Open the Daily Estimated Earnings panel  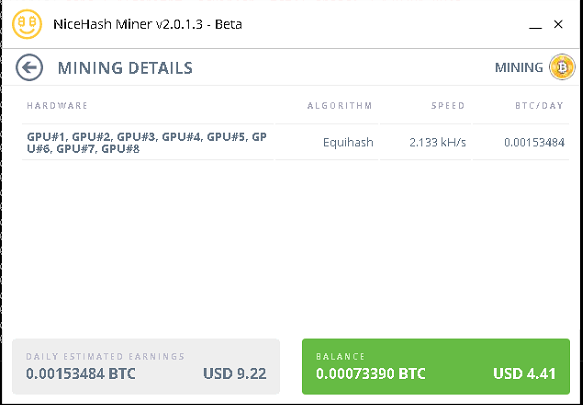click(146, 366)
